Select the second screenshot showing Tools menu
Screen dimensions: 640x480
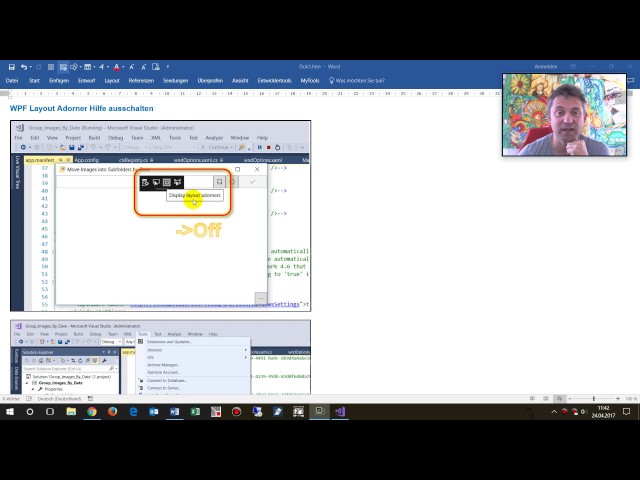160,357
